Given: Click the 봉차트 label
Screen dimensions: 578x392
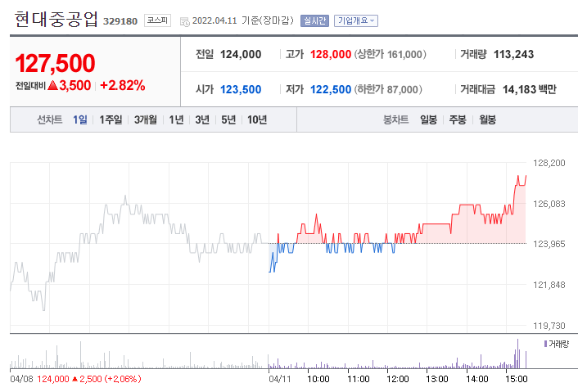Looking at the screenshot, I should pyautogui.click(x=396, y=119).
